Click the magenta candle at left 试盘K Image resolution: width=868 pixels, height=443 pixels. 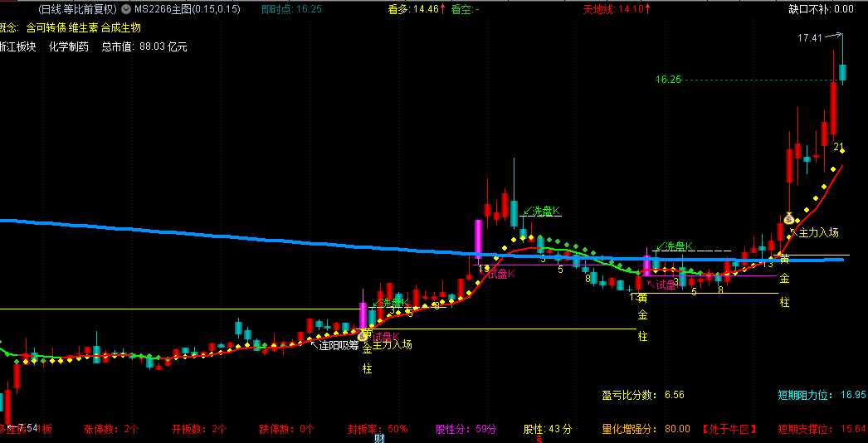[363, 316]
